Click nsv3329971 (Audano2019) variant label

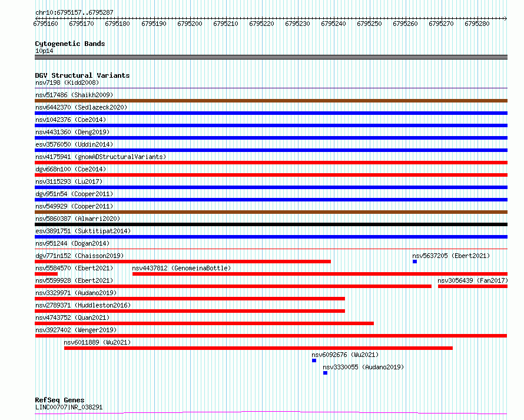point(76,293)
